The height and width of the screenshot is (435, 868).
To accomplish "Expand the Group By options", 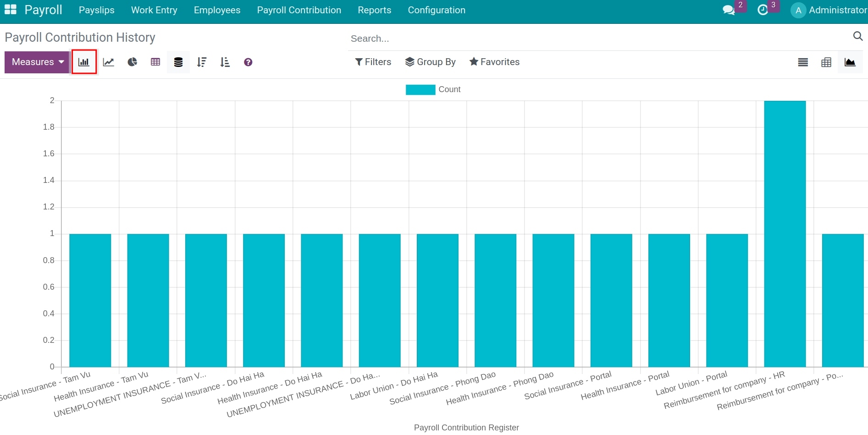I will (x=430, y=62).
